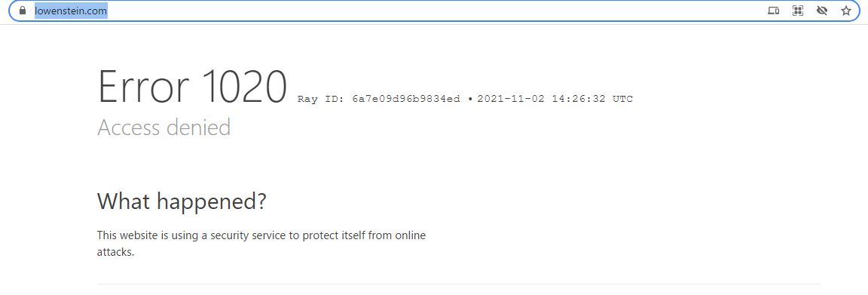This screenshot has width=868, height=295.
Task: Click the time 14:26:32 in the timestamp
Action: [x=579, y=100]
